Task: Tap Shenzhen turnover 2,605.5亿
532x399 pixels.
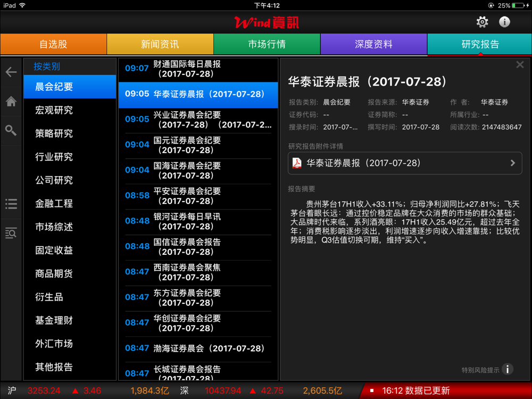Action: pyautogui.click(x=322, y=391)
